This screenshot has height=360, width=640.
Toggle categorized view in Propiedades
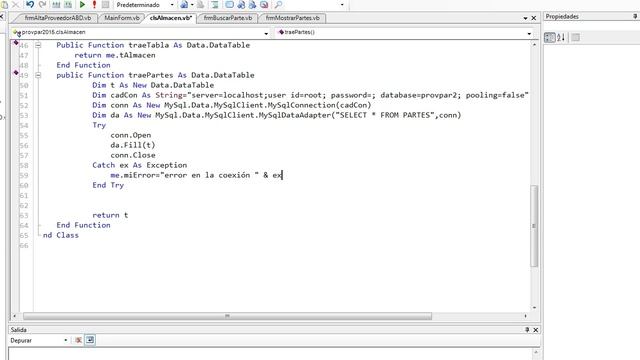point(549,38)
